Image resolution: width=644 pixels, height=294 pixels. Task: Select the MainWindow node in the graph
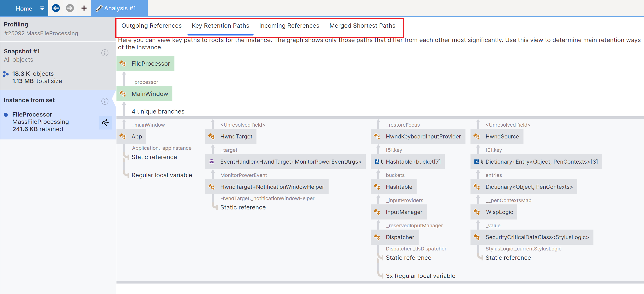[x=150, y=94]
